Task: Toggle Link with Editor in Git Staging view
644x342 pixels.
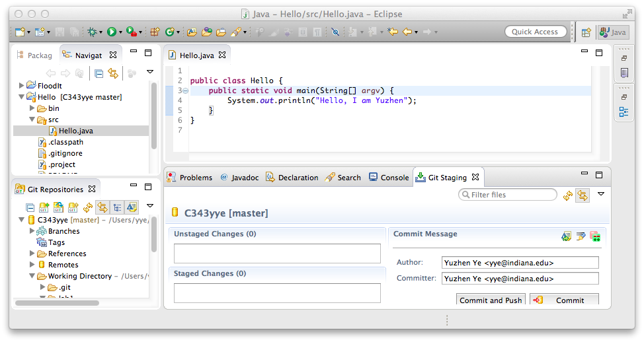Action: coord(582,195)
